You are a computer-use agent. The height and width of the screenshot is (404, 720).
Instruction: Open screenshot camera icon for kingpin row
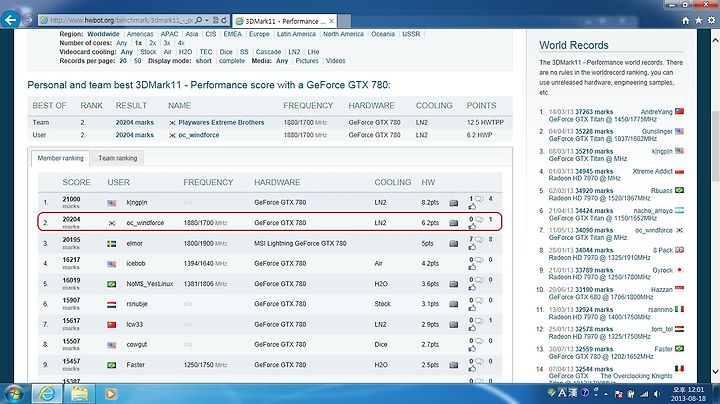pos(454,203)
